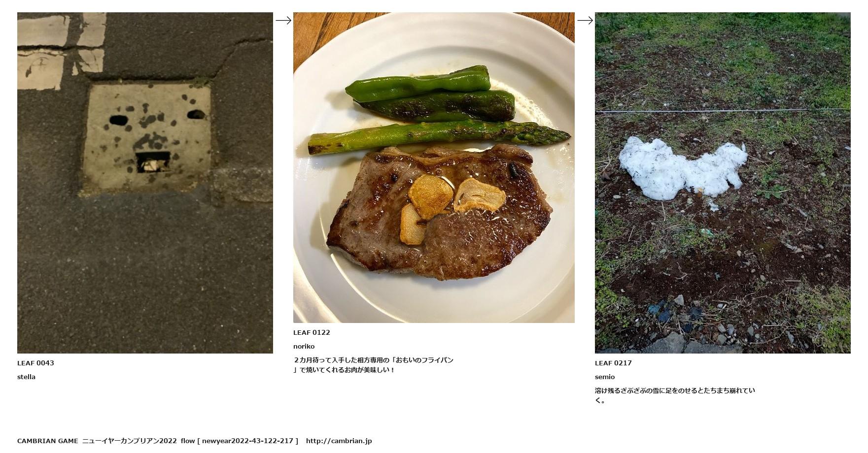Screen dimensions: 868x453
Task: Visit the http://cambrian.jp link
Action: point(339,441)
